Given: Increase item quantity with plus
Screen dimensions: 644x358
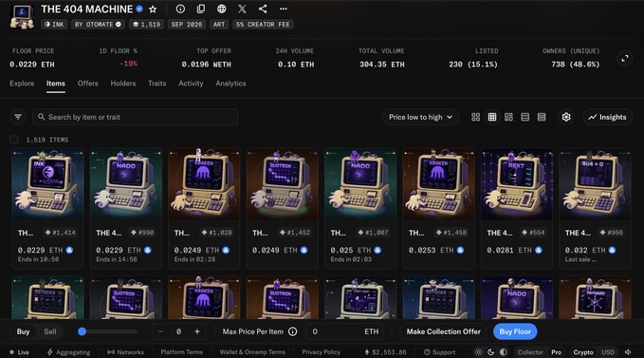Looking at the screenshot, I should [197, 331].
